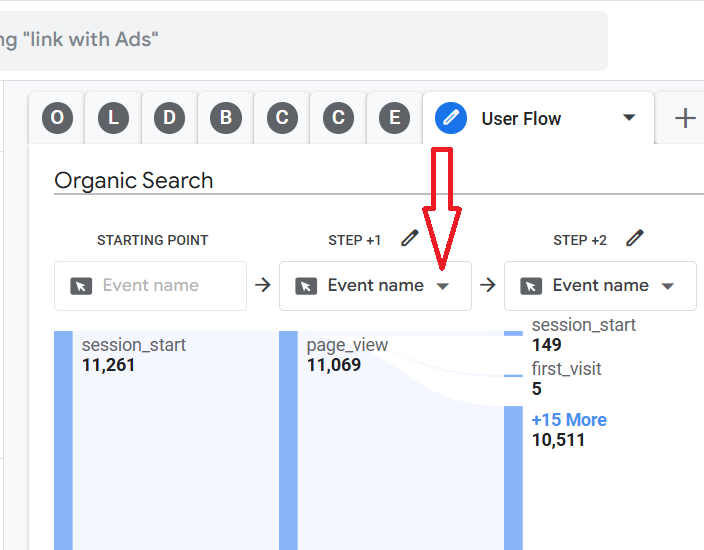Click the blue pencil icon on User Flow tab
This screenshot has height=550, width=704.
pos(451,118)
